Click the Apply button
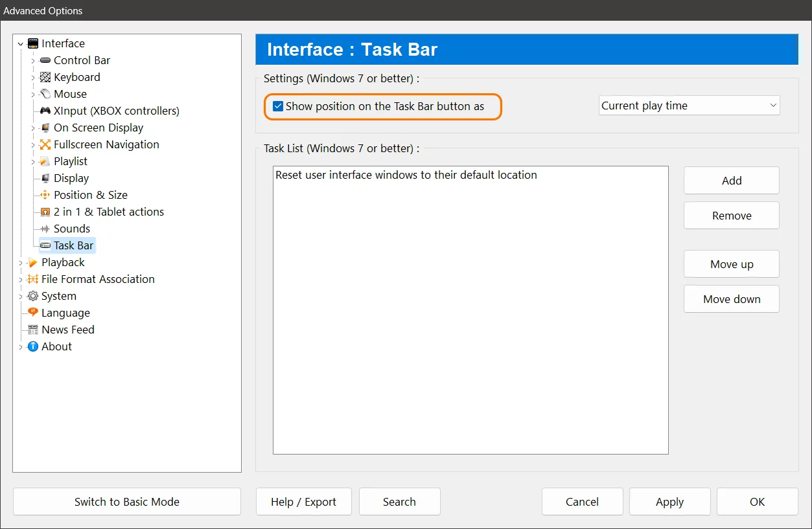This screenshot has width=812, height=529. (x=669, y=502)
